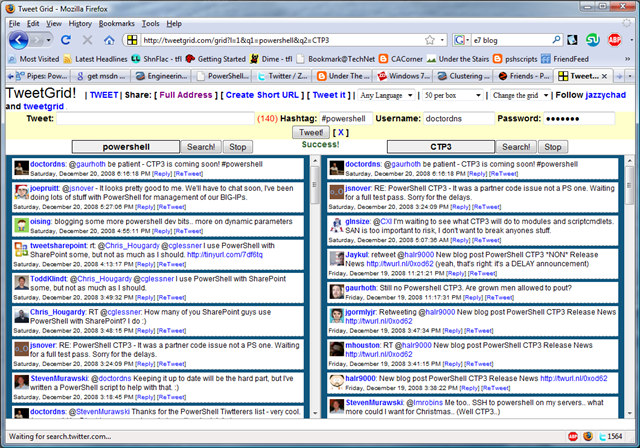Click the Twitter bird status bar icon

602,437
